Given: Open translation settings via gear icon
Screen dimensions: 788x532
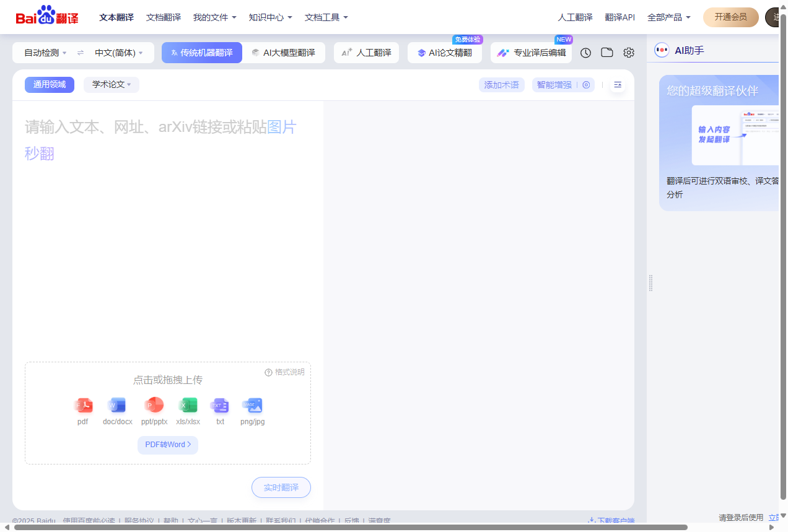Looking at the screenshot, I should tap(628, 53).
